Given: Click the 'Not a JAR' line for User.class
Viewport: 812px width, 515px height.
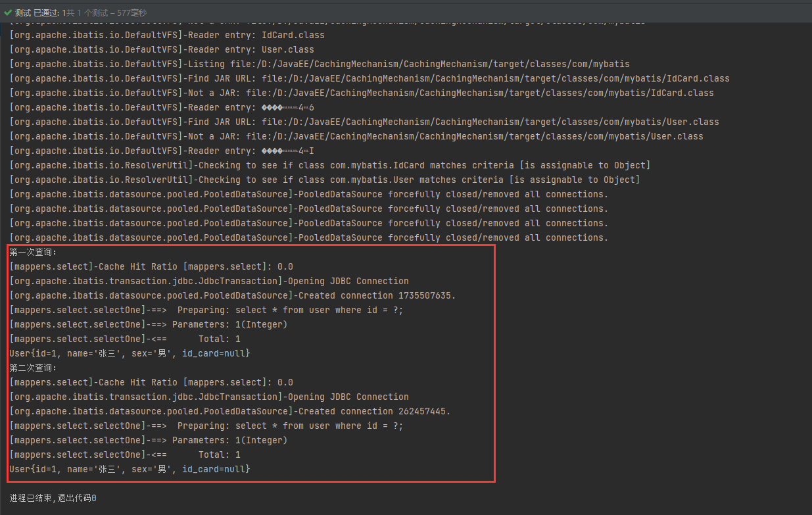Looking at the screenshot, I should pos(356,137).
